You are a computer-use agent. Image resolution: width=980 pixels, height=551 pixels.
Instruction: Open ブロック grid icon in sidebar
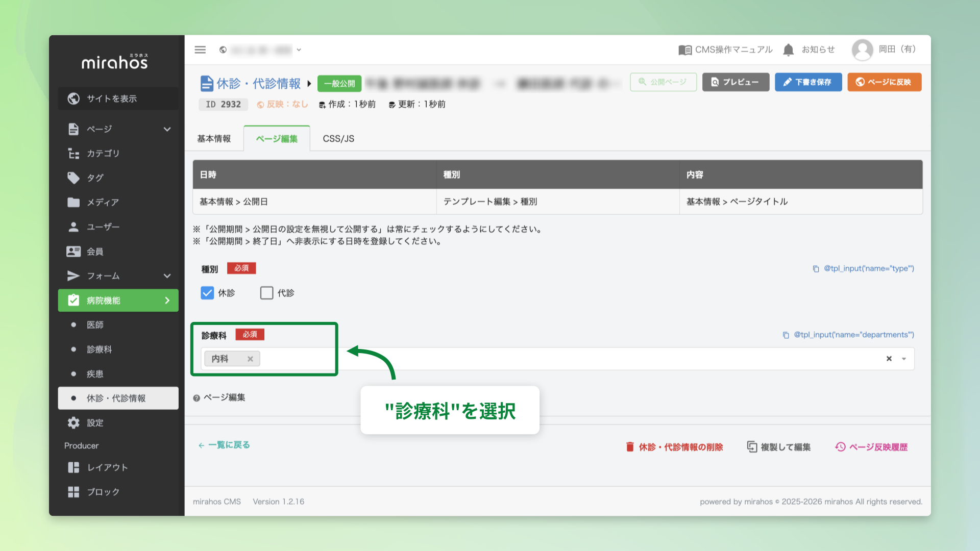(73, 492)
